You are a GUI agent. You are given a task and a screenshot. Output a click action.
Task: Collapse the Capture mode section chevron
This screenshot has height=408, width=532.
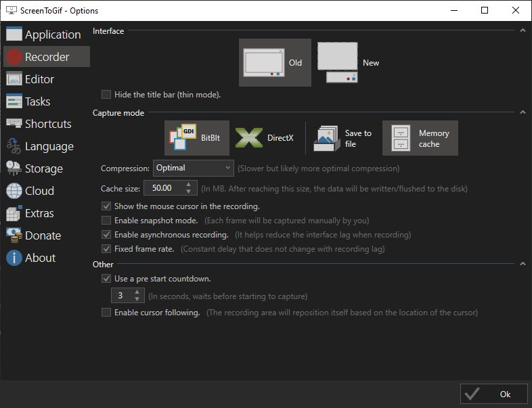(523, 112)
